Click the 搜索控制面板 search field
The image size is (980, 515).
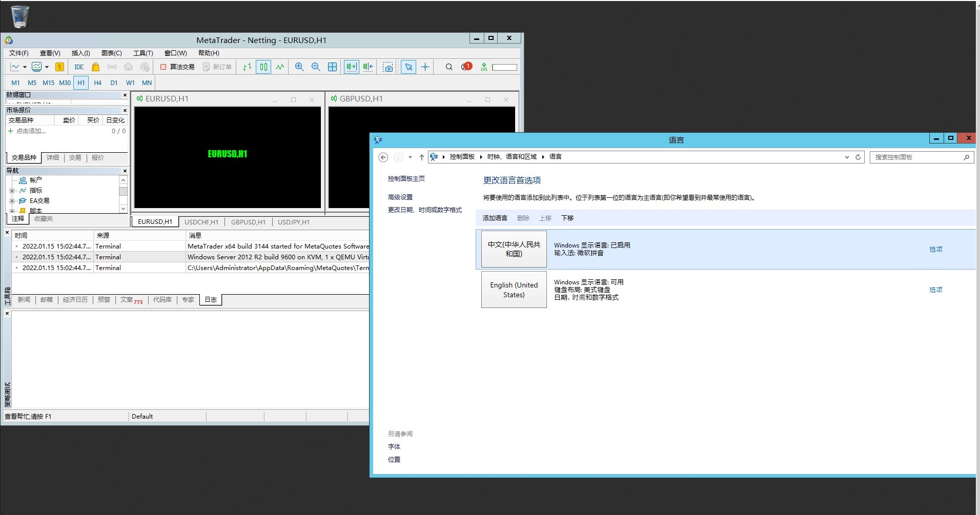pyautogui.click(x=915, y=157)
